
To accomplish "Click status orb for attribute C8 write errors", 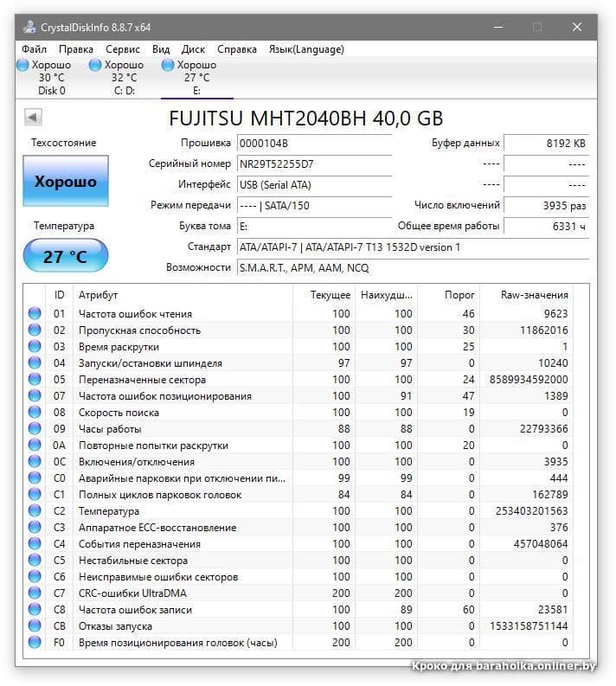I will 35,609.
